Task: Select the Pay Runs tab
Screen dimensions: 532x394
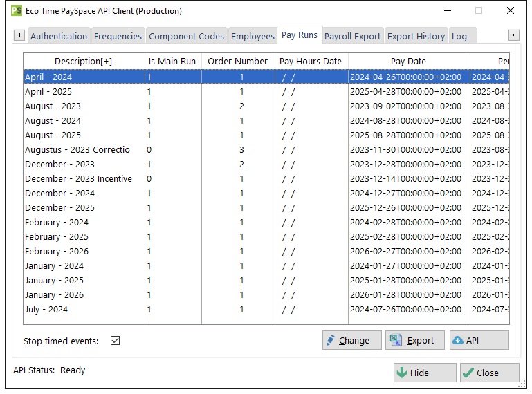Action: click(300, 35)
